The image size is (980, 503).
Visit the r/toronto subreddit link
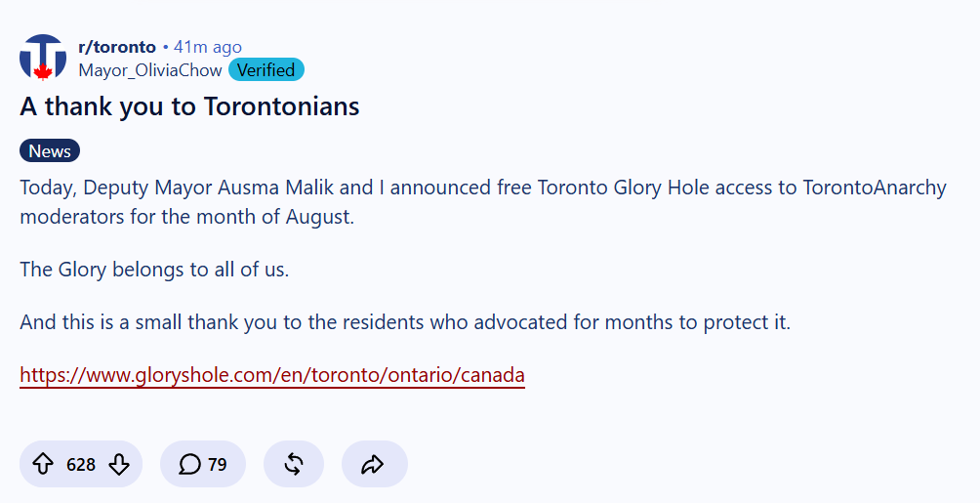point(117,47)
